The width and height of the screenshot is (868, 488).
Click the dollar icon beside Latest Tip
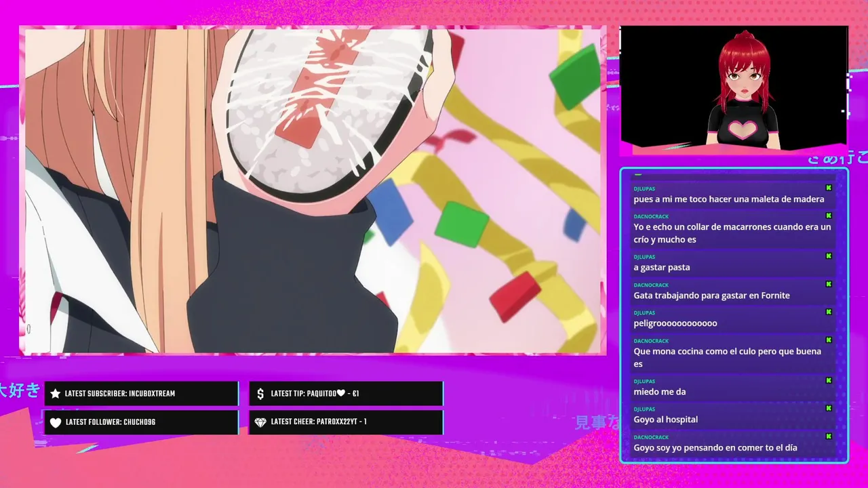coord(260,394)
